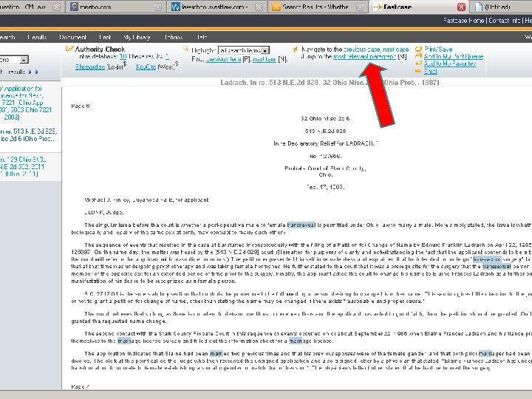The image size is (532, 399).
Task: Click the next case link
Action: click(395, 50)
